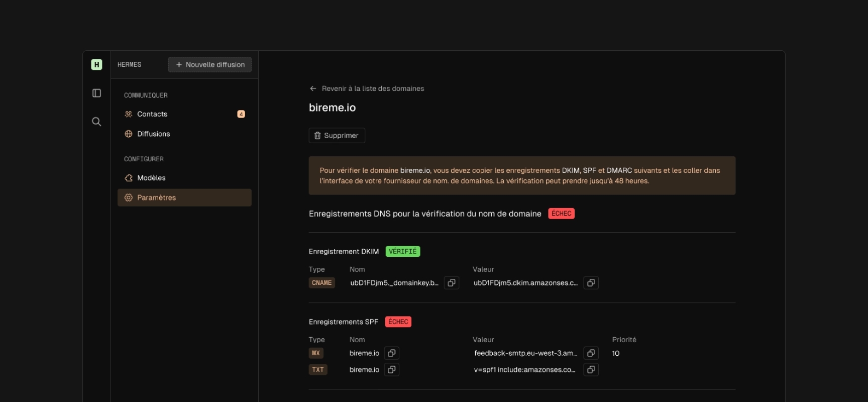The width and height of the screenshot is (868, 402).
Task: Click the CONFIGURER section label
Action: 144,159
